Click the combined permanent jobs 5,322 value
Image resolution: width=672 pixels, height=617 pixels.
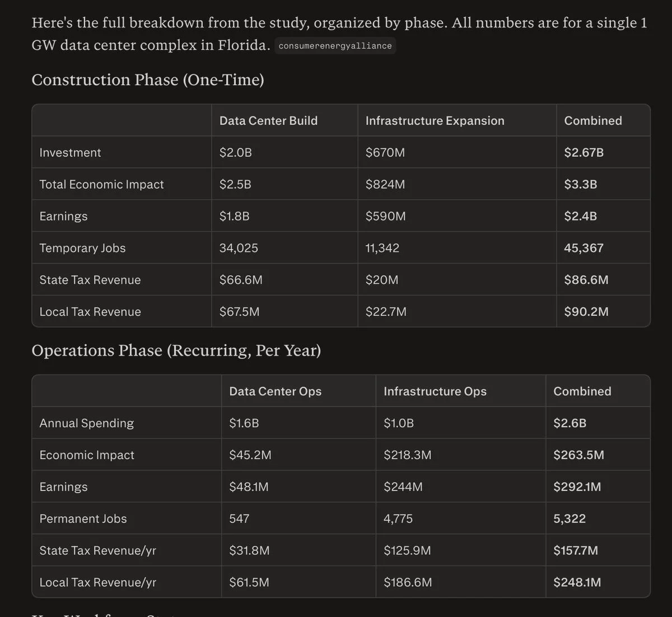570,519
